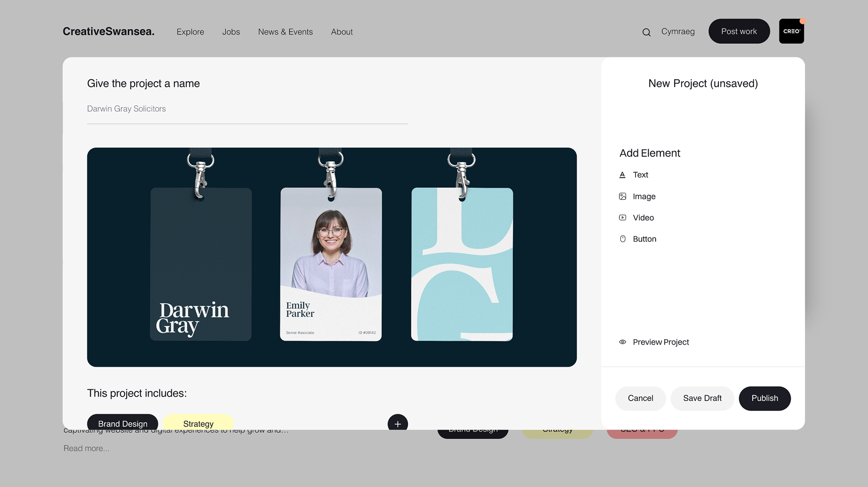The height and width of the screenshot is (487, 868).
Task: Select the Darwin Gray lanyard image
Action: [332, 257]
